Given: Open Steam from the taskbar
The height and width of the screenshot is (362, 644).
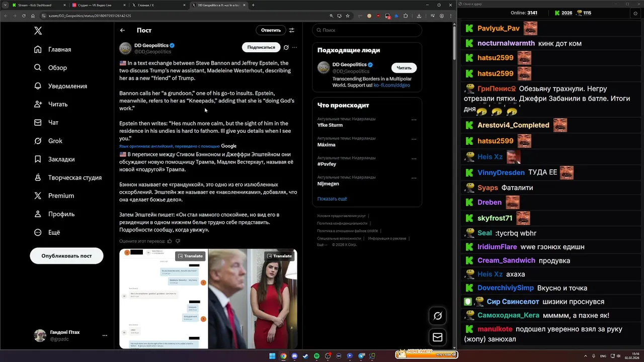Looking at the screenshot, I should [x=305, y=356].
